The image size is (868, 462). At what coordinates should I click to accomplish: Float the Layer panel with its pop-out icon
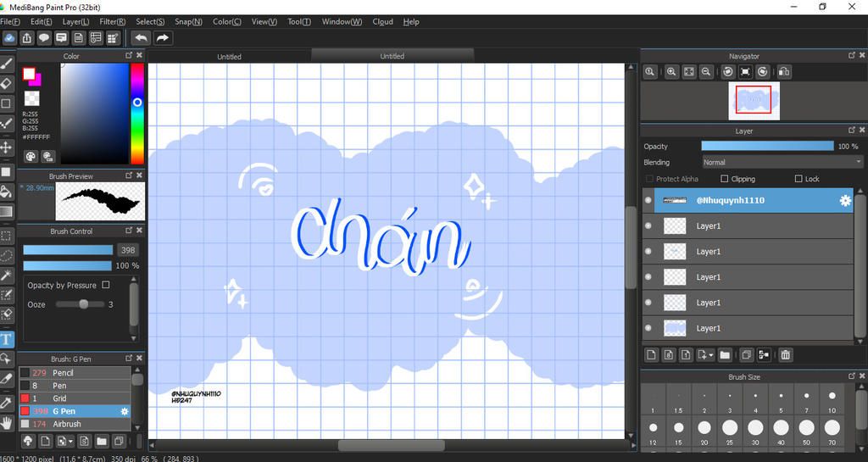pyautogui.click(x=852, y=130)
